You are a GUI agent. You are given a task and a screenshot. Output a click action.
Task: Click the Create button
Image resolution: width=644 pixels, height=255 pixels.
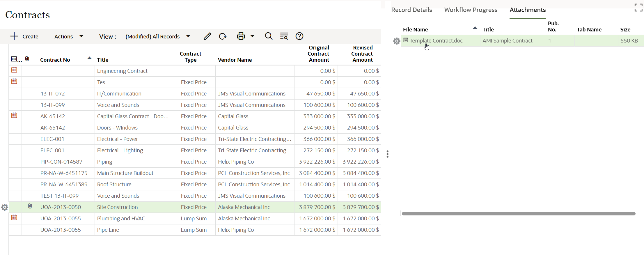point(24,36)
